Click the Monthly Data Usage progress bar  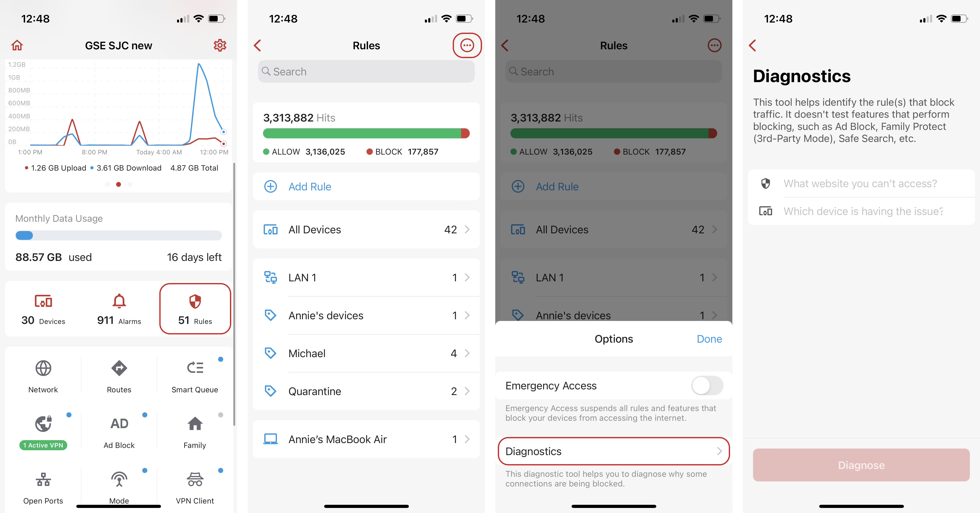point(119,235)
